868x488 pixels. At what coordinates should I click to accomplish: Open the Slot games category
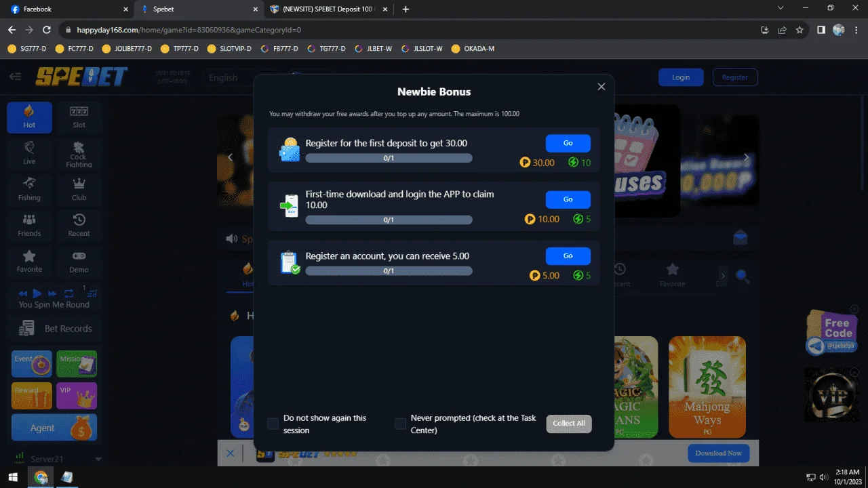pyautogui.click(x=79, y=117)
